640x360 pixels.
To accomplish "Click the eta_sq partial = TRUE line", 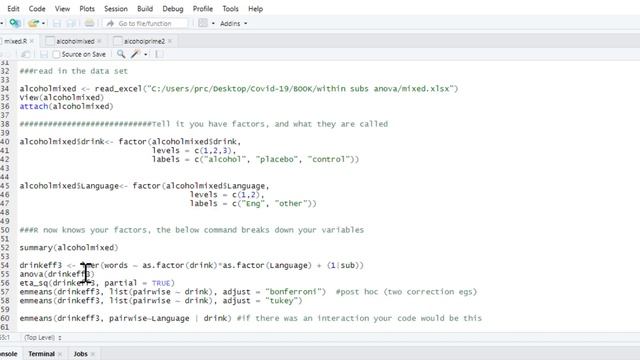I will [x=97, y=283].
